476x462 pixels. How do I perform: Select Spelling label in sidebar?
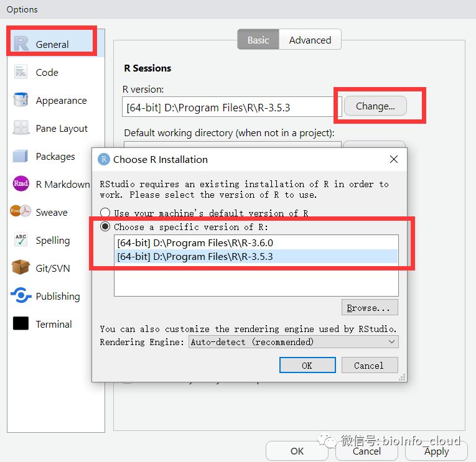tap(53, 240)
